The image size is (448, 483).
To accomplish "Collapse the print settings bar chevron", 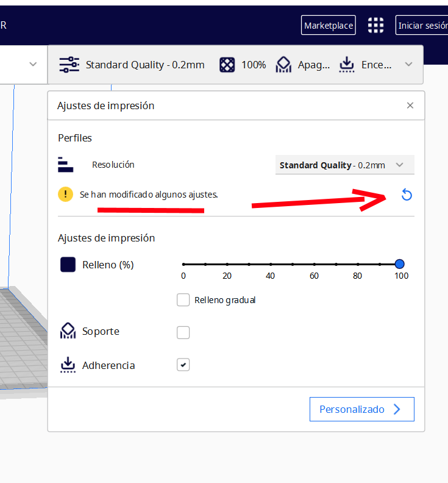I will [x=408, y=65].
